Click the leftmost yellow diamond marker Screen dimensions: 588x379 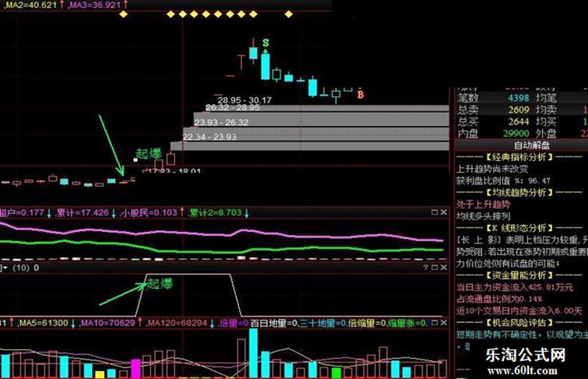click(123, 14)
